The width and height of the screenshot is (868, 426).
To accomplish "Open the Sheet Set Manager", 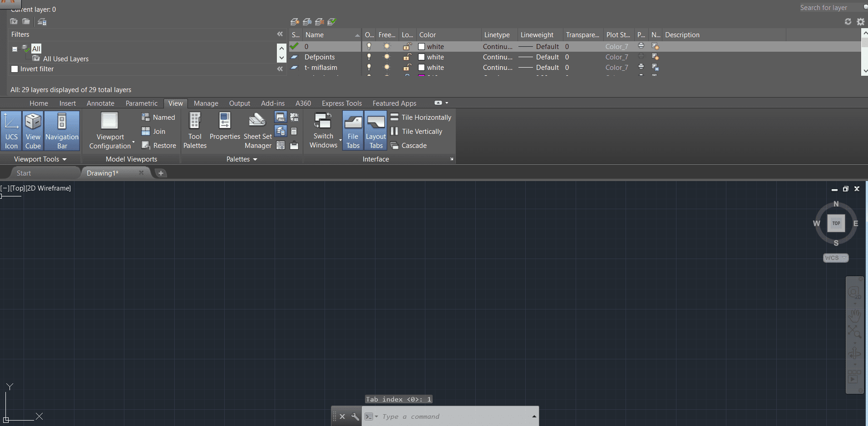I will point(257,131).
